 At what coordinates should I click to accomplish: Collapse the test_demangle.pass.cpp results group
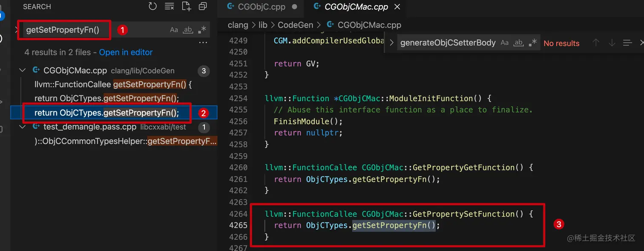22,127
